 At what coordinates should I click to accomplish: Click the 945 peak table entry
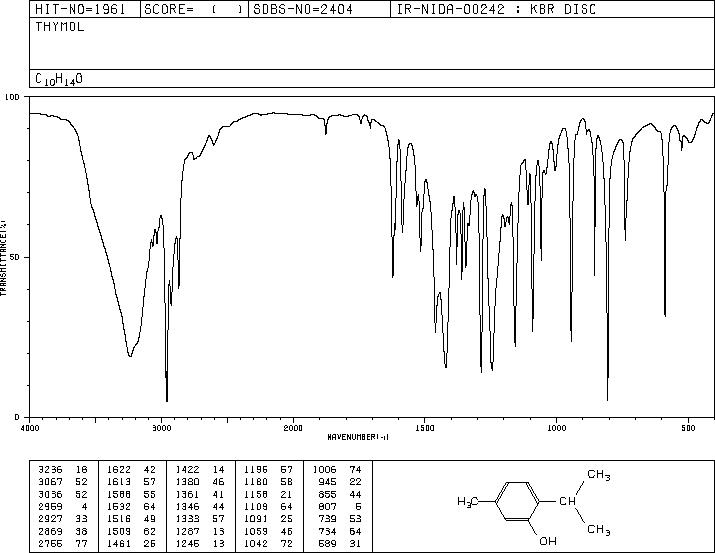340,481
